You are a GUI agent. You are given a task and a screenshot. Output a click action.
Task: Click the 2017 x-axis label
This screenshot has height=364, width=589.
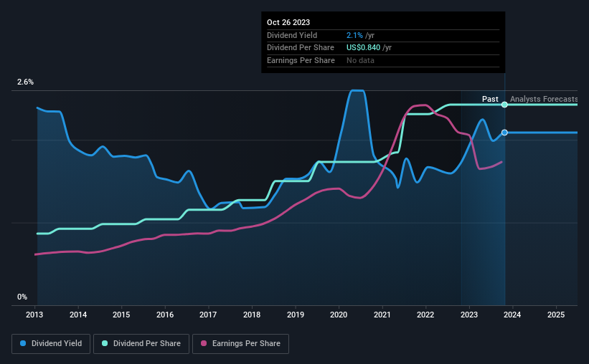(x=208, y=315)
